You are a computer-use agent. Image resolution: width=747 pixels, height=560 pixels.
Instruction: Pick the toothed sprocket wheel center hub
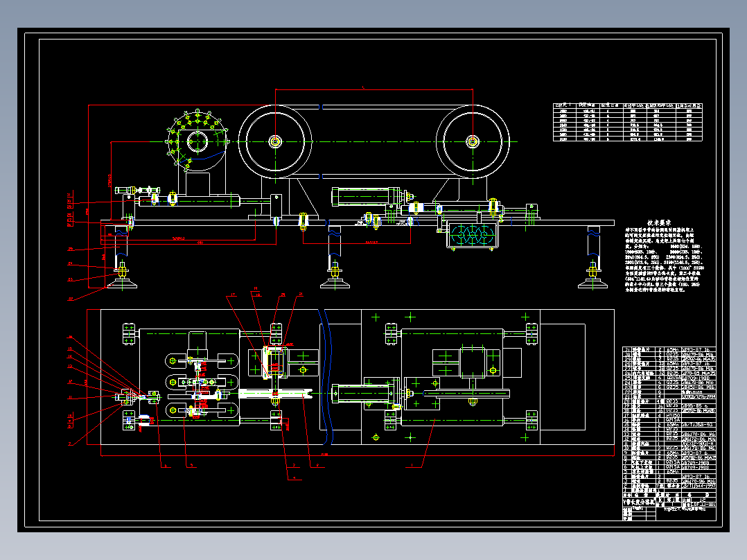click(x=197, y=141)
